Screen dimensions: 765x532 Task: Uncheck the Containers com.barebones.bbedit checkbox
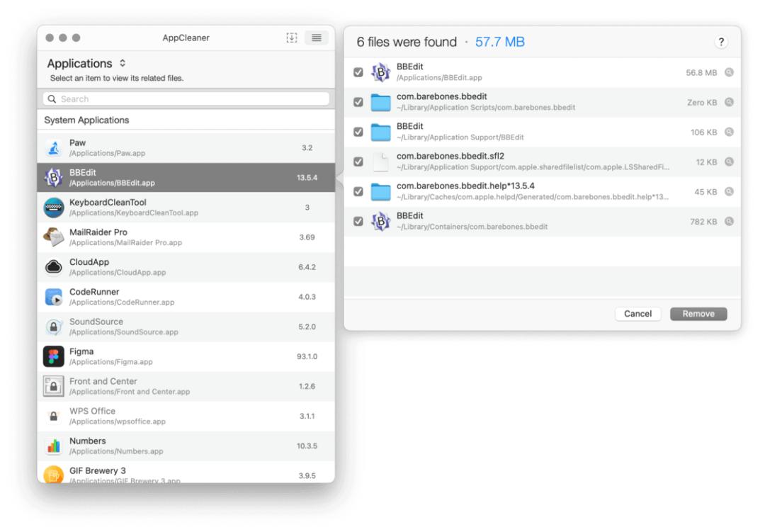[358, 221]
